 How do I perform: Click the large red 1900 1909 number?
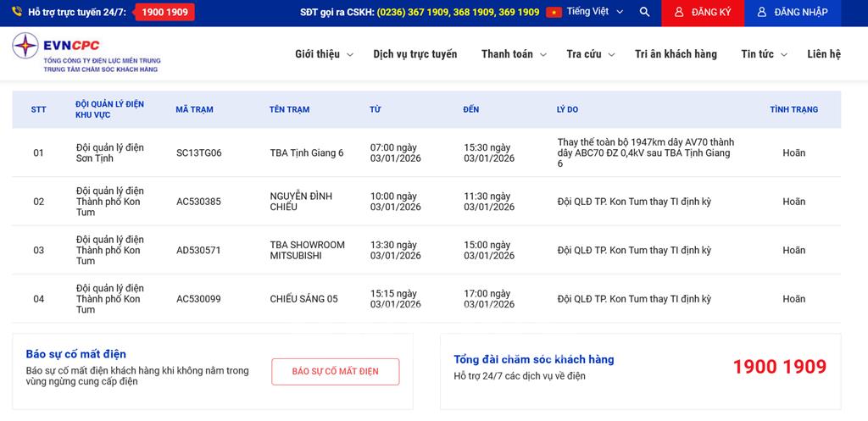[779, 367]
